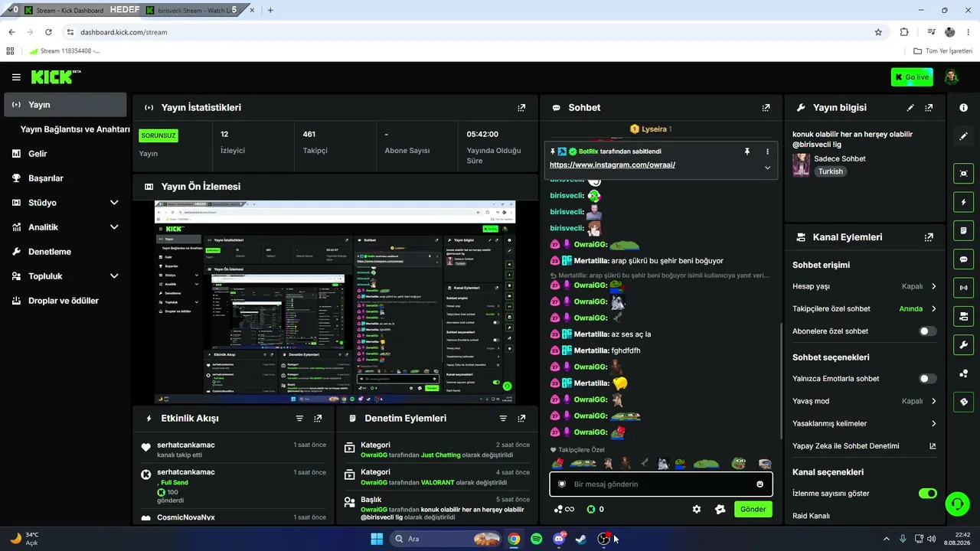Expand the Analitik sidebar section
The width and height of the screenshot is (980, 551).
pos(114,227)
